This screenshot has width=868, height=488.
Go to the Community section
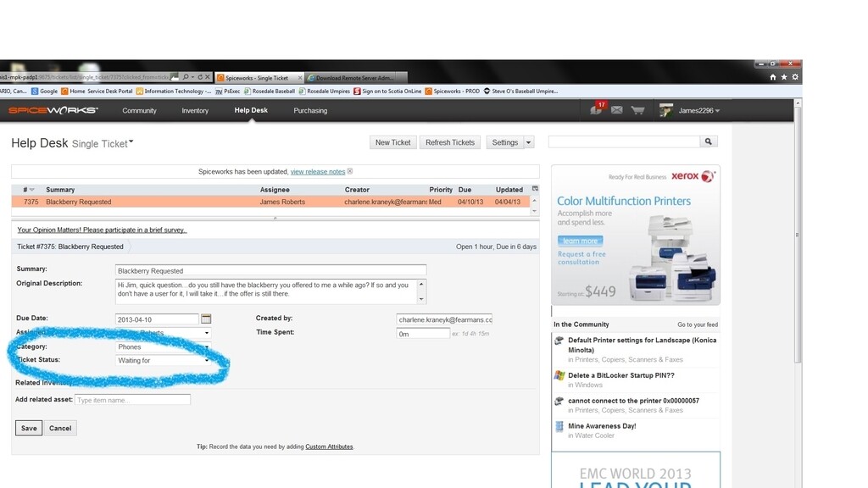[139, 110]
